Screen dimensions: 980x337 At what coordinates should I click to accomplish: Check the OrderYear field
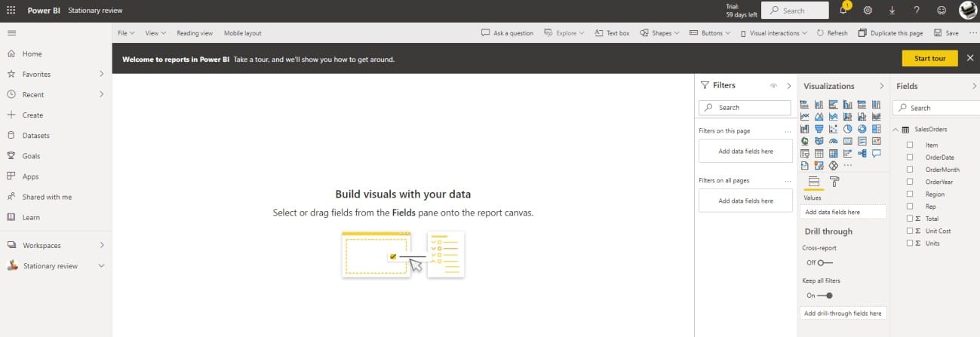click(x=910, y=182)
